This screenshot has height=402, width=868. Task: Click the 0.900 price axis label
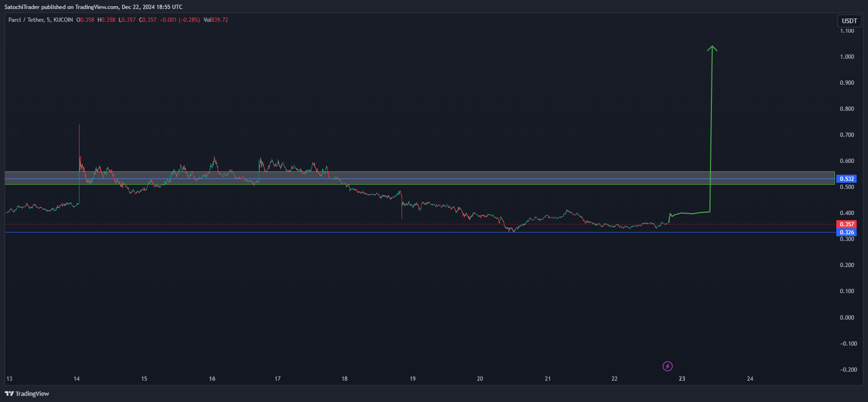pos(847,83)
